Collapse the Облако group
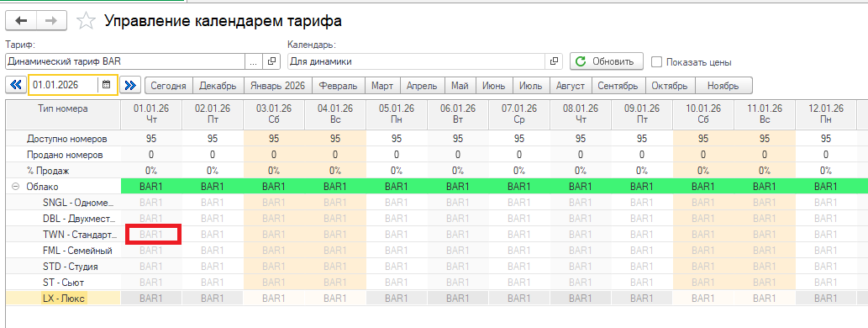Viewport: 868px width, 328px height. coord(15,187)
